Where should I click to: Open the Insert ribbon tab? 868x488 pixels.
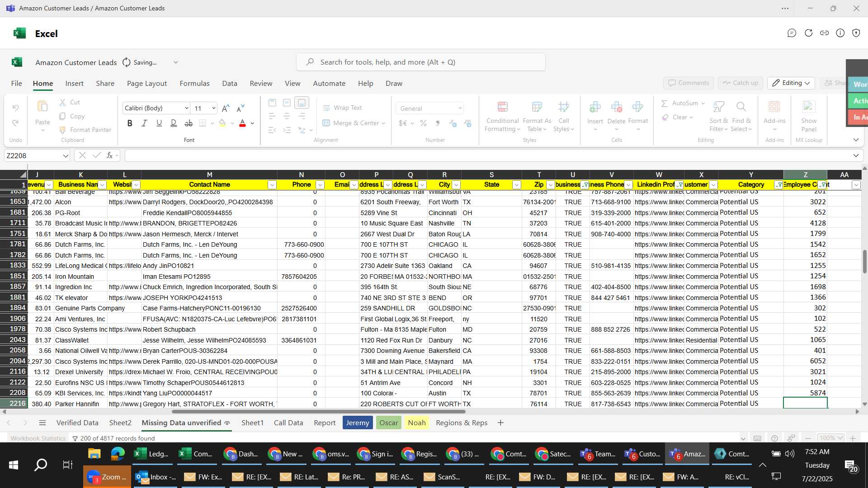point(74,83)
